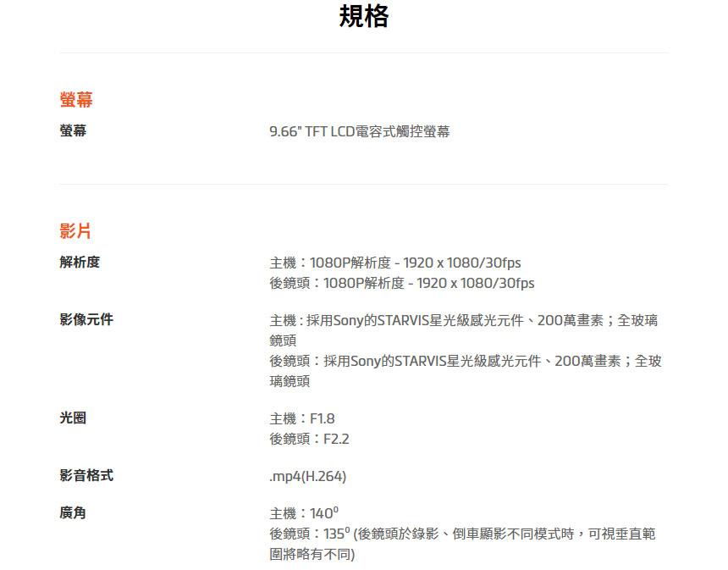
Task: Click the 9.66" TFT LCD screen value
Action: pos(360,131)
